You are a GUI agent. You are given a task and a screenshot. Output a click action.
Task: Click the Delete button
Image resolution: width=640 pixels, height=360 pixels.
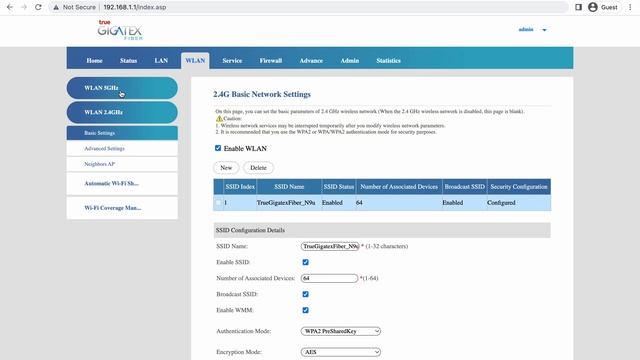pos(258,168)
